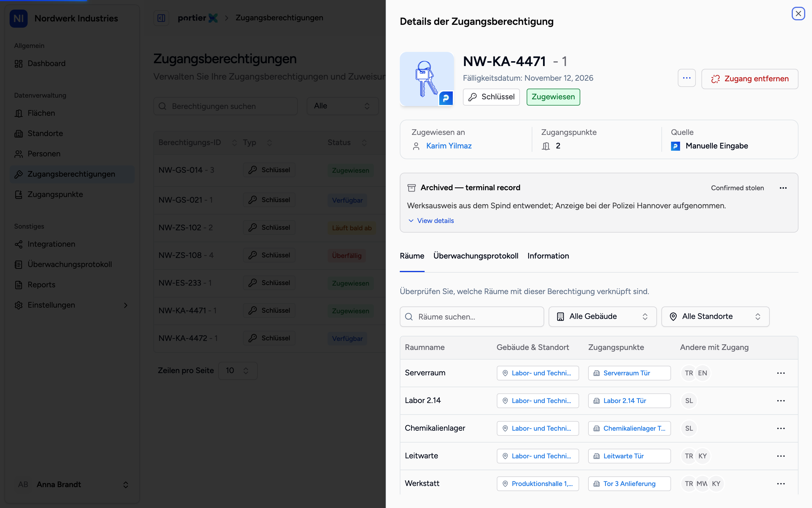Click the Schlüssel type badge in the details header

(491, 97)
